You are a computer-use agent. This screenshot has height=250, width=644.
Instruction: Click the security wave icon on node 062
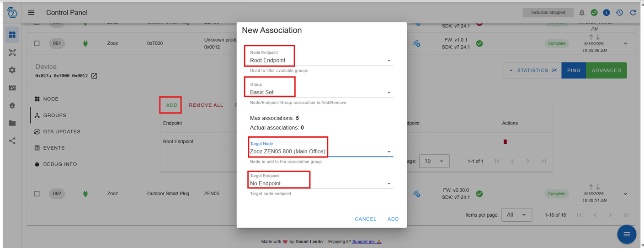tap(417, 194)
